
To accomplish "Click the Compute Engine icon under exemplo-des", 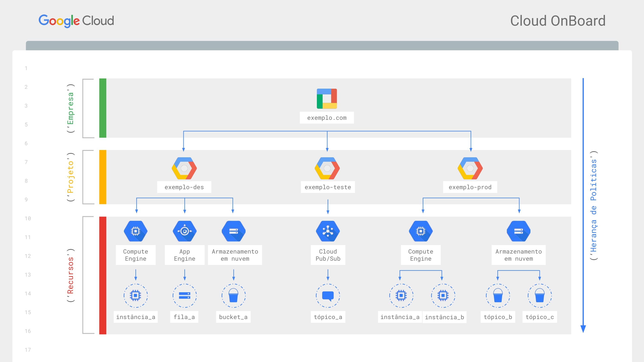I will coord(135,231).
